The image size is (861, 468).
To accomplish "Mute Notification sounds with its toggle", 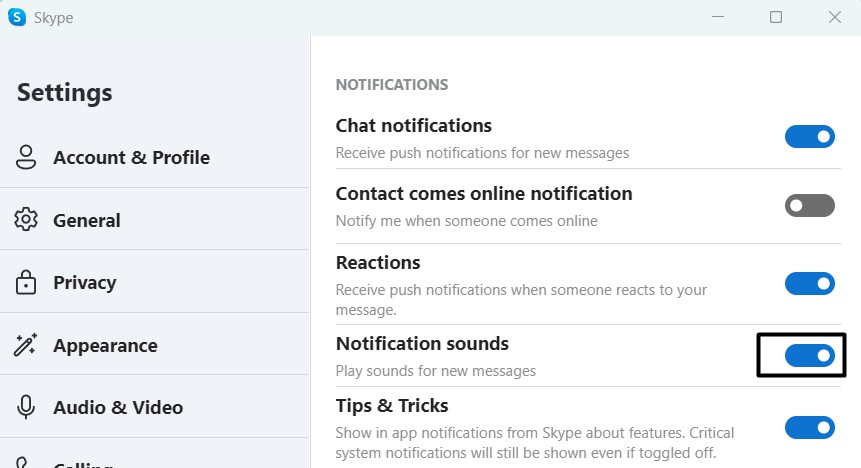I will coord(809,355).
